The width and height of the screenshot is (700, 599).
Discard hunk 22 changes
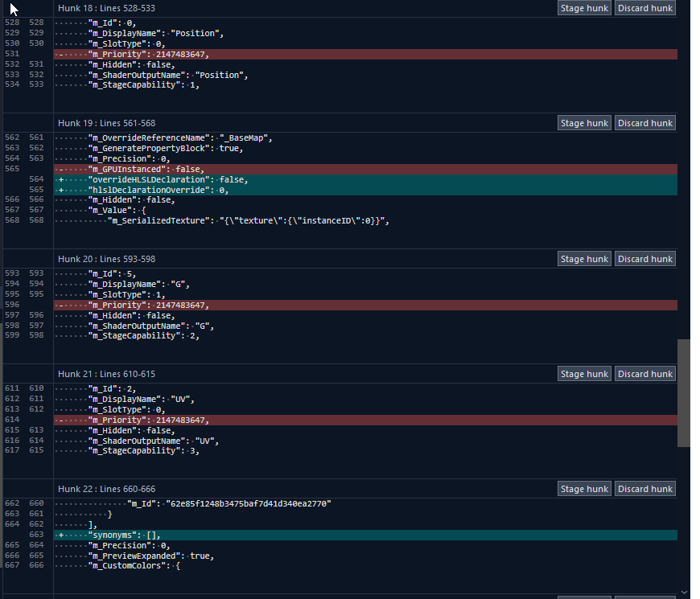point(644,489)
